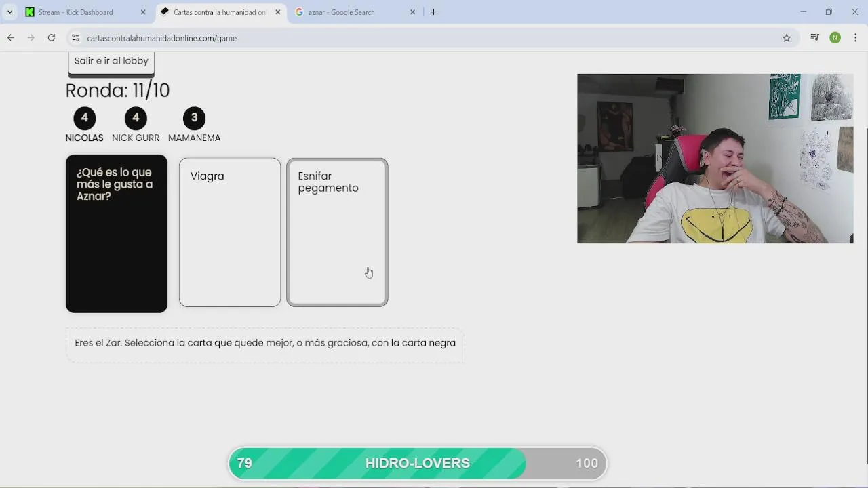The width and height of the screenshot is (868, 488).
Task: Open the Chrome three-dot menu
Action: coord(854,38)
